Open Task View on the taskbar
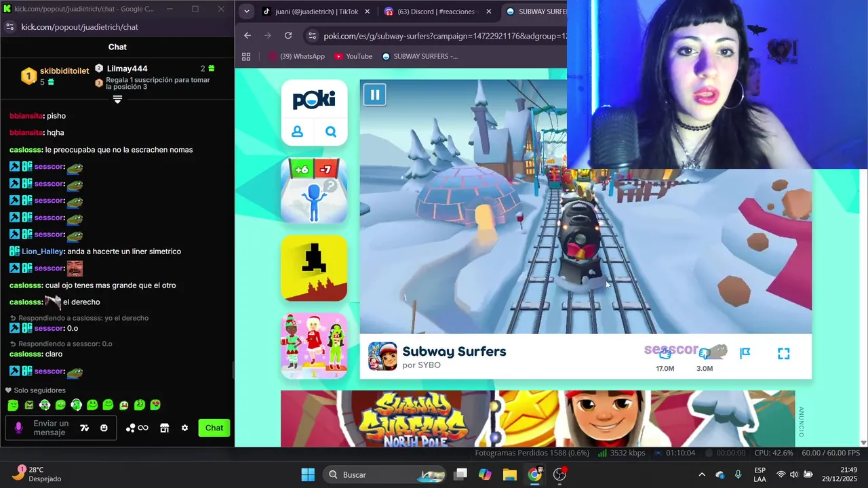This screenshot has width=868, height=488. [460, 474]
